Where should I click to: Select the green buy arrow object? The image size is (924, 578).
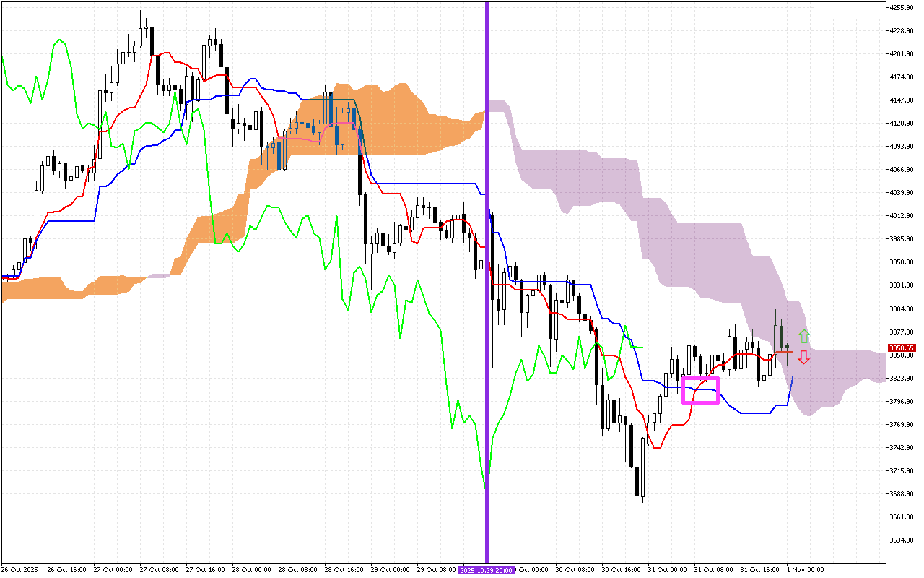806,335
